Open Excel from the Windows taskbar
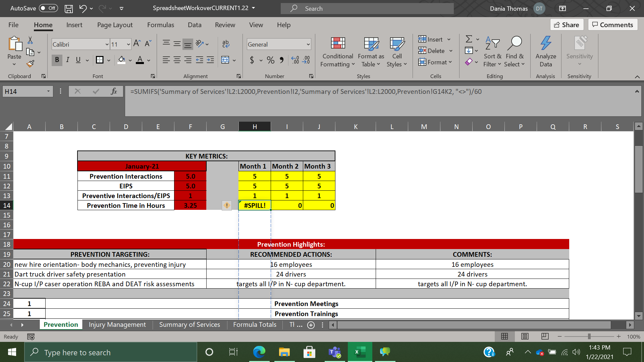This screenshot has width=644, height=362. click(360, 352)
